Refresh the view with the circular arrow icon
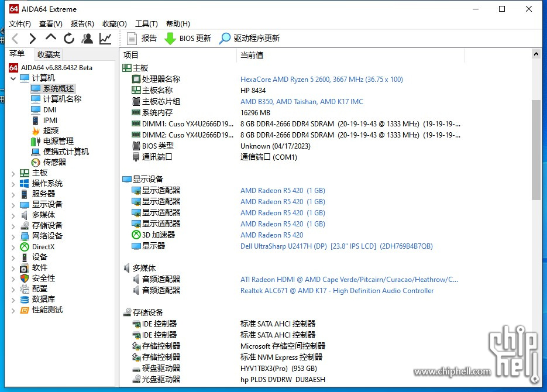Image resolution: width=547 pixels, height=392 pixels. [69, 39]
